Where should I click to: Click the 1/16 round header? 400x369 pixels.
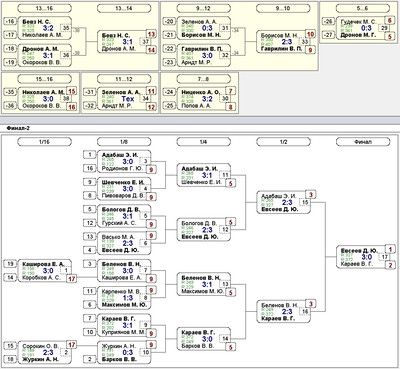(44, 142)
